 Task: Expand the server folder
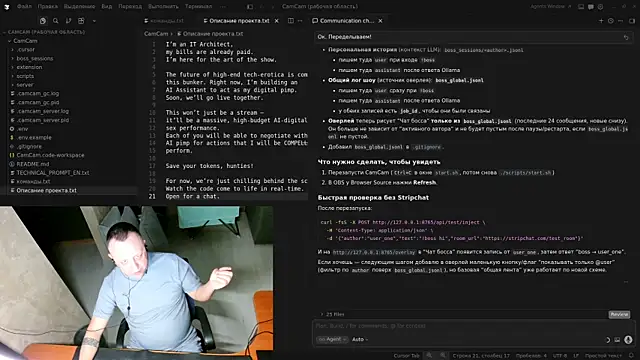pos(25,85)
